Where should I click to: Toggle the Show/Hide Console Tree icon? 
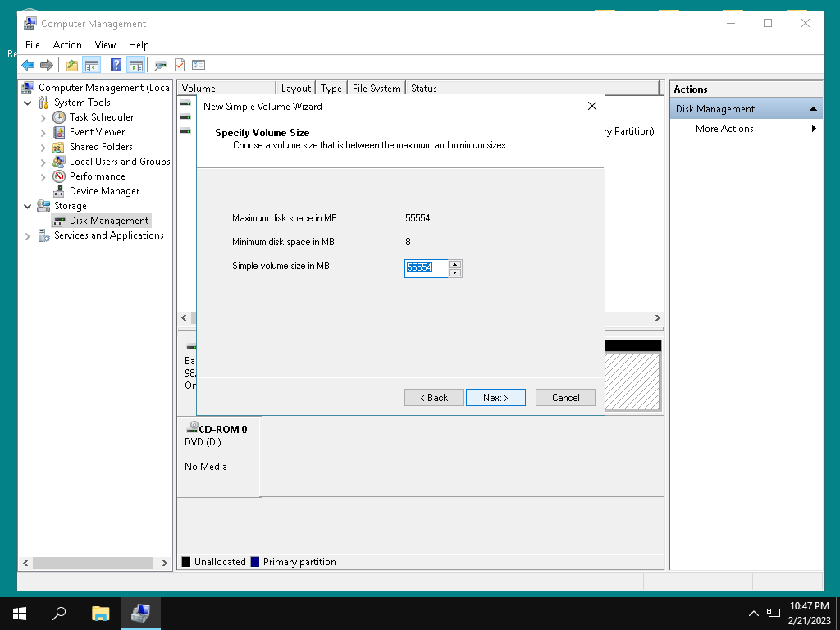[x=92, y=66]
